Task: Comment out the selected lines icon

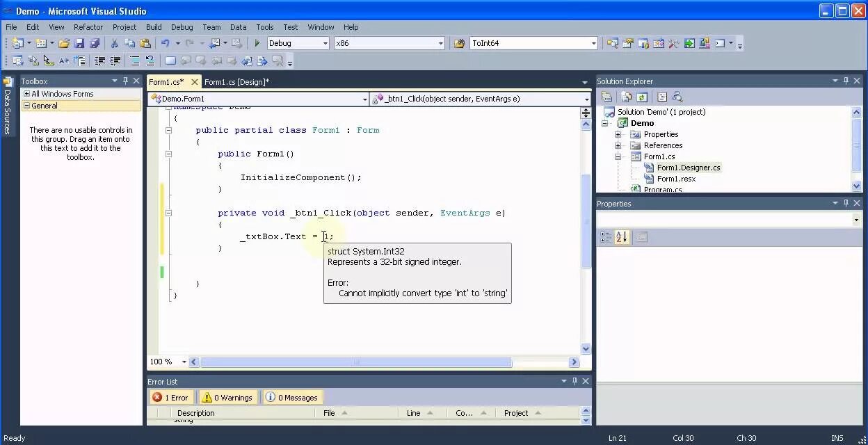Action: 135,61
